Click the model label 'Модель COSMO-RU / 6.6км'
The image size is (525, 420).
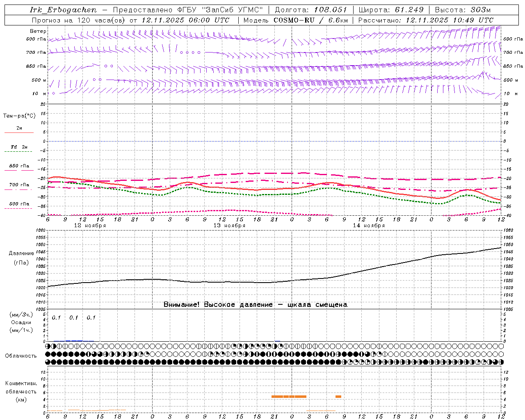[x=296, y=20]
